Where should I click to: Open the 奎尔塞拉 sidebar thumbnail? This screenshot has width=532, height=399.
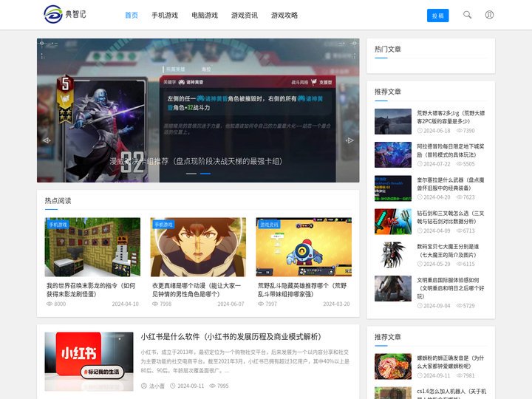pyautogui.click(x=393, y=188)
